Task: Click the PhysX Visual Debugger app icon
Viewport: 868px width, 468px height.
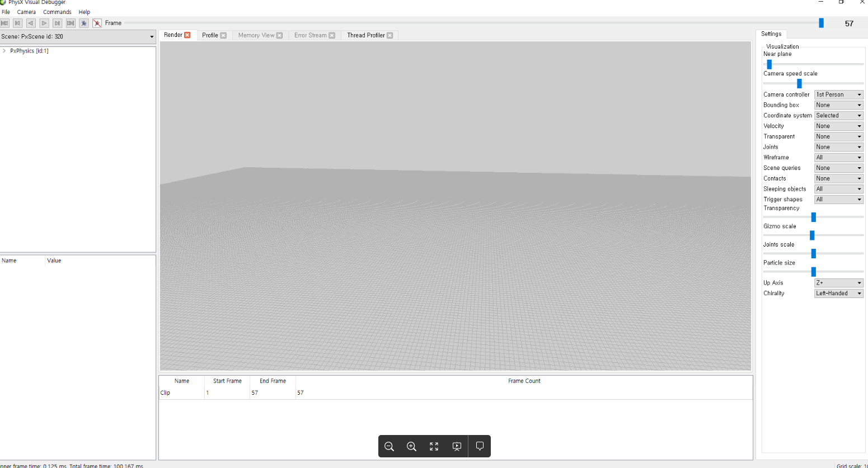Action: pos(3,2)
